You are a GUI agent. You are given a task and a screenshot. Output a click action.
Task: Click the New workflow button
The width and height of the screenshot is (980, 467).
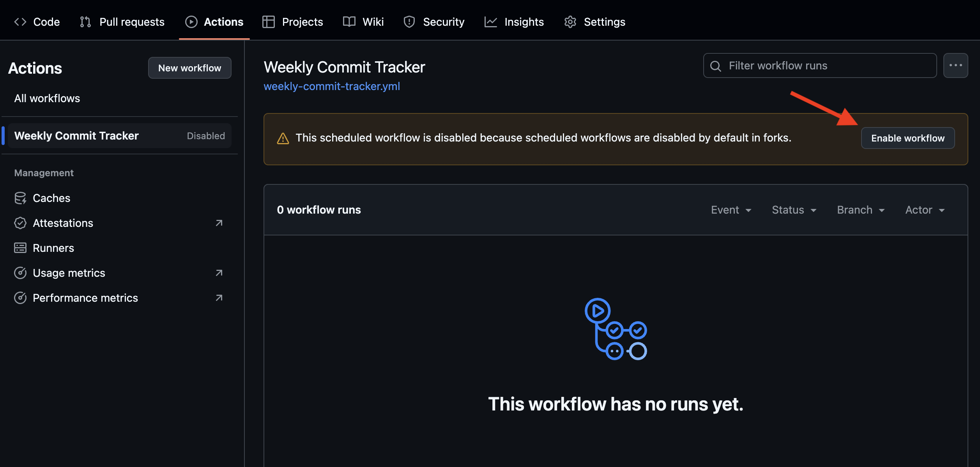[x=190, y=68]
